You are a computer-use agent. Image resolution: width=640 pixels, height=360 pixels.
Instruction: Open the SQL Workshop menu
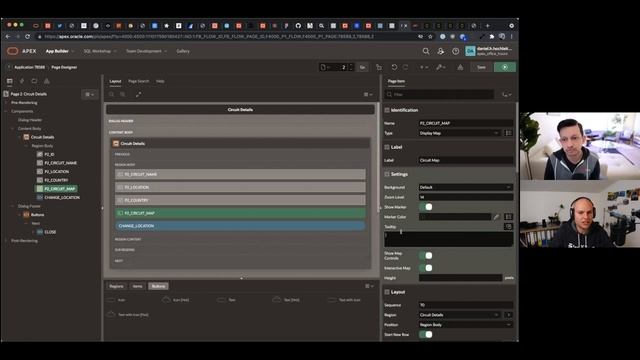[x=100, y=51]
